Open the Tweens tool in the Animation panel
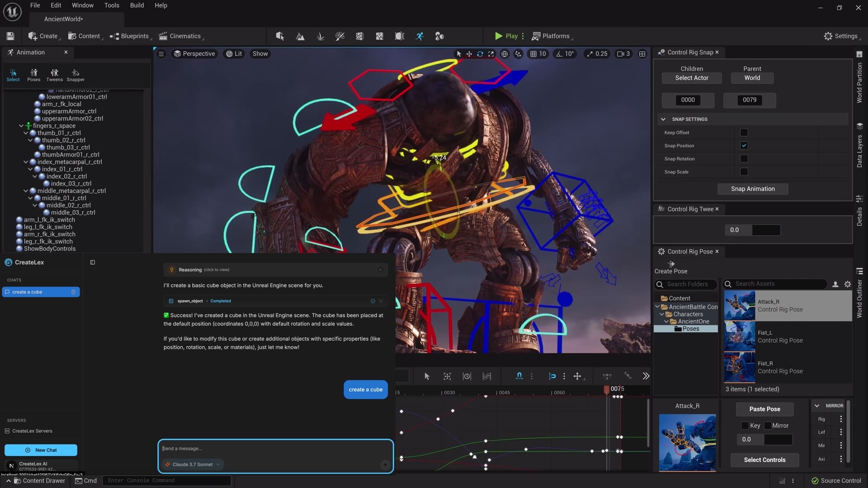The height and width of the screenshot is (488, 868). coord(54,74)
